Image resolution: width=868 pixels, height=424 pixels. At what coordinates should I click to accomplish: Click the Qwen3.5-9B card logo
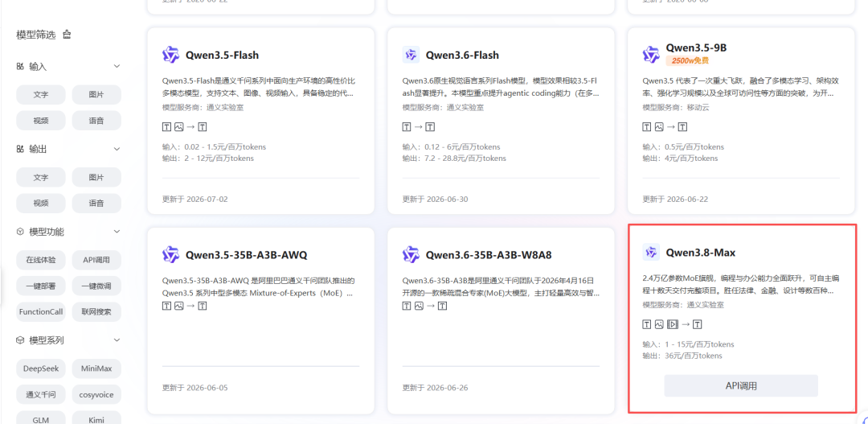pyautogui.click(x=652, y=55)
